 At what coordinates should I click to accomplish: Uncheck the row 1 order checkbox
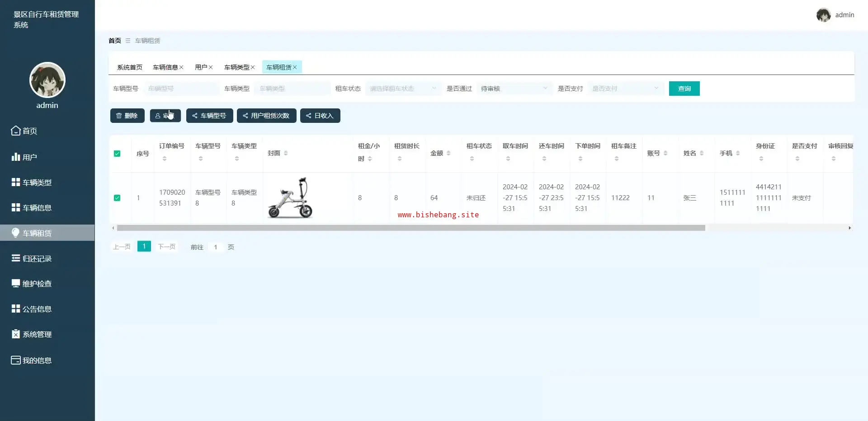click(117, 198)
